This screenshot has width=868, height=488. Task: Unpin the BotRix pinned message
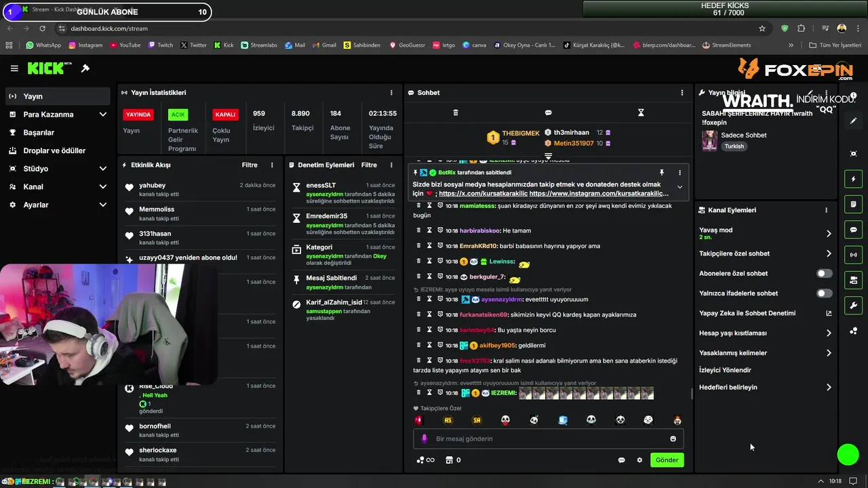pos(662,173)
